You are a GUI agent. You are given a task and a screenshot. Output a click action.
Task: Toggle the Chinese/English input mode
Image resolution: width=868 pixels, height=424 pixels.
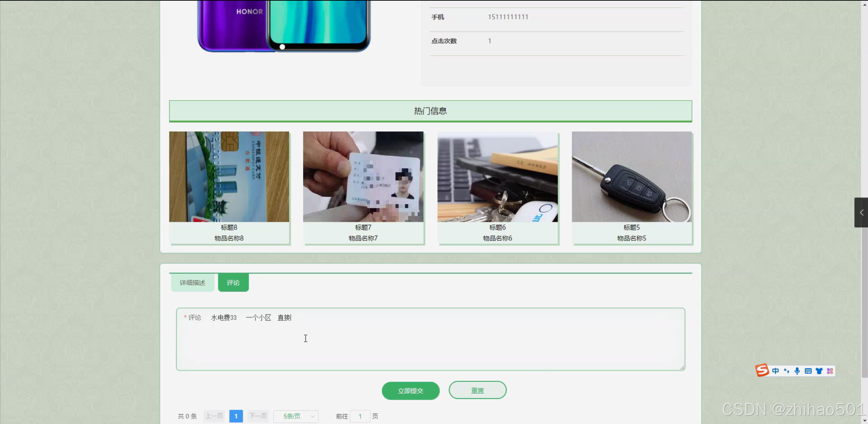tap(775, 371)
